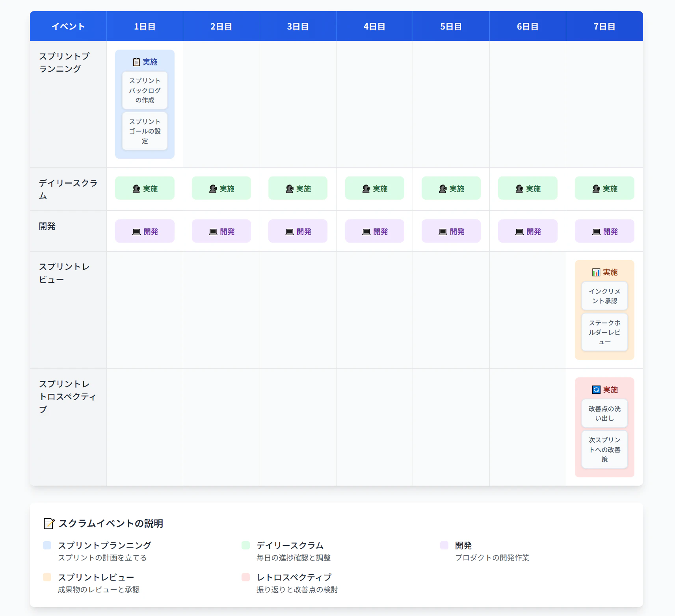This screenshot has width=675, height=616.
Task: Click the 振り返りと改善点の検討 description
Action: pyautogui.click(x=298, y=590)
